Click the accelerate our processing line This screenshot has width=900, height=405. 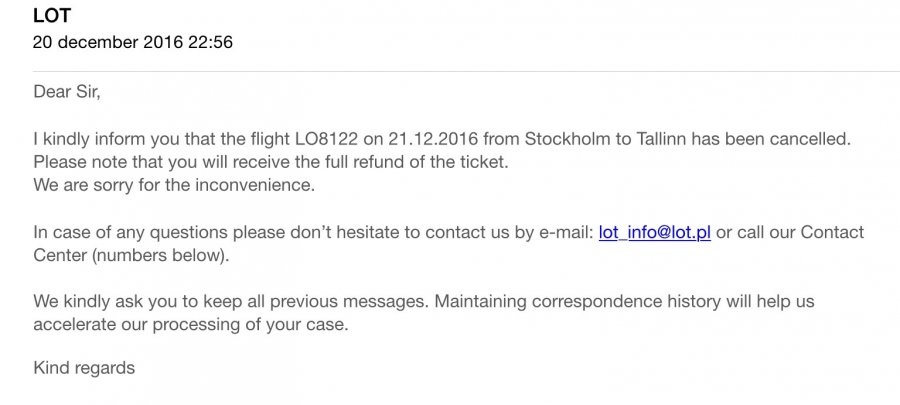[190, 323]
